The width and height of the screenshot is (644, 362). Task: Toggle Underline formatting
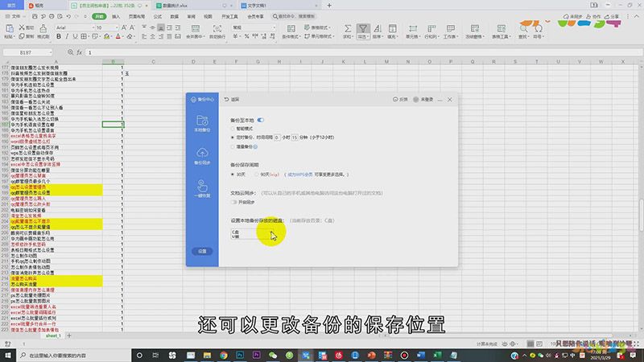click(75, 36)
